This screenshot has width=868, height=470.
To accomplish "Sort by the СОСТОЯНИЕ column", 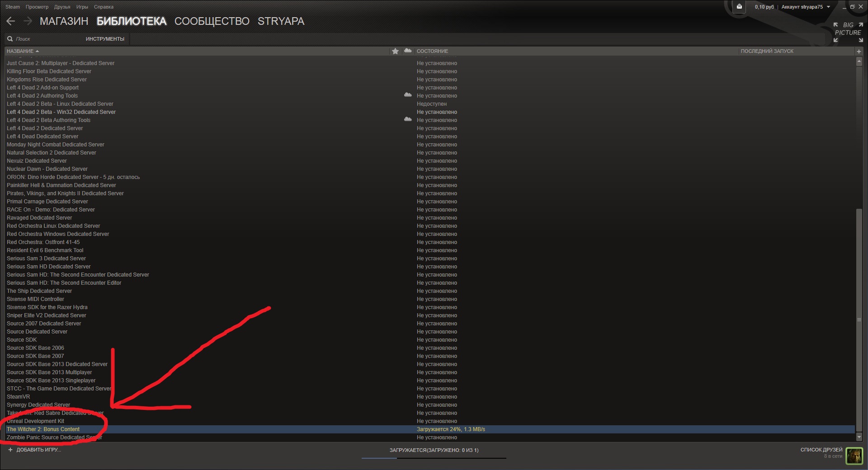I will coord(433,51).
